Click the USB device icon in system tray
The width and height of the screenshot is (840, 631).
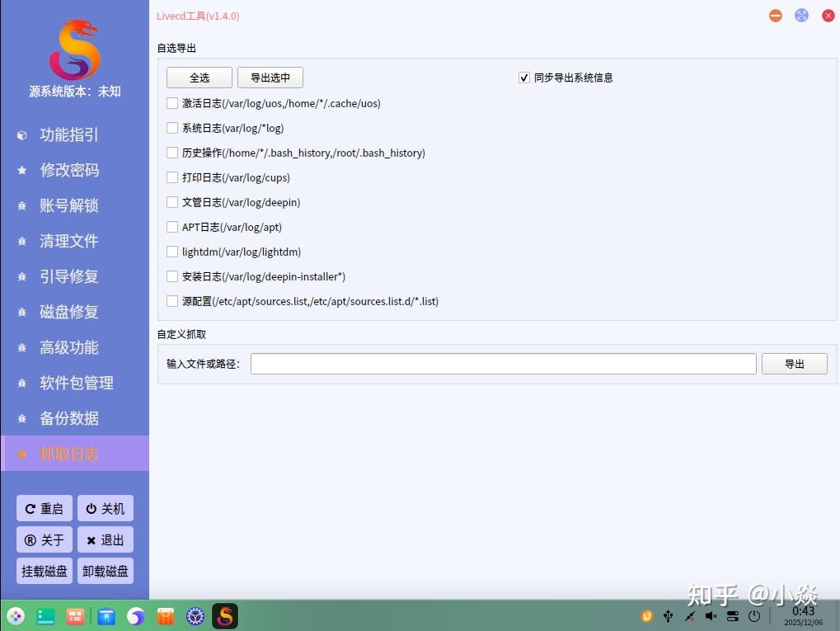667,616
